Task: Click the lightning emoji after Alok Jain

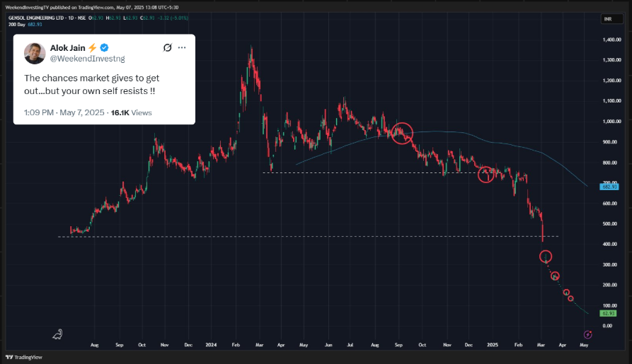Action: point(92,48)
